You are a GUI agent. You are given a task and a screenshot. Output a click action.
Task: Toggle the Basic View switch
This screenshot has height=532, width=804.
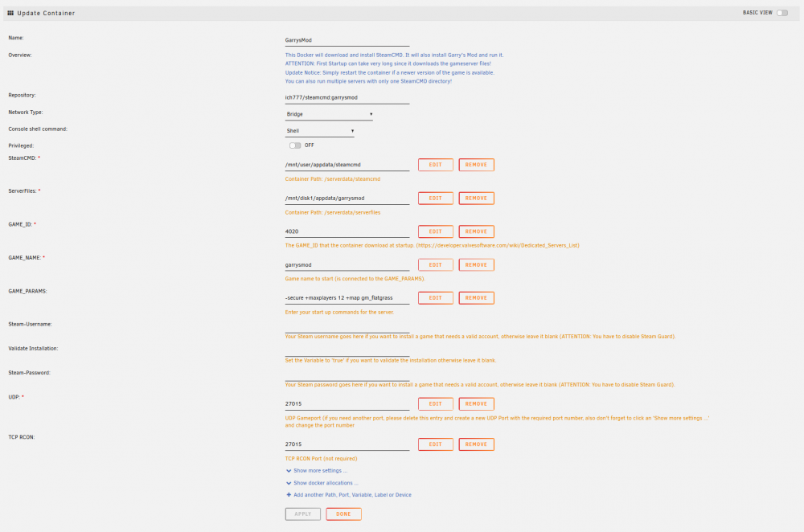coord(782,13)
